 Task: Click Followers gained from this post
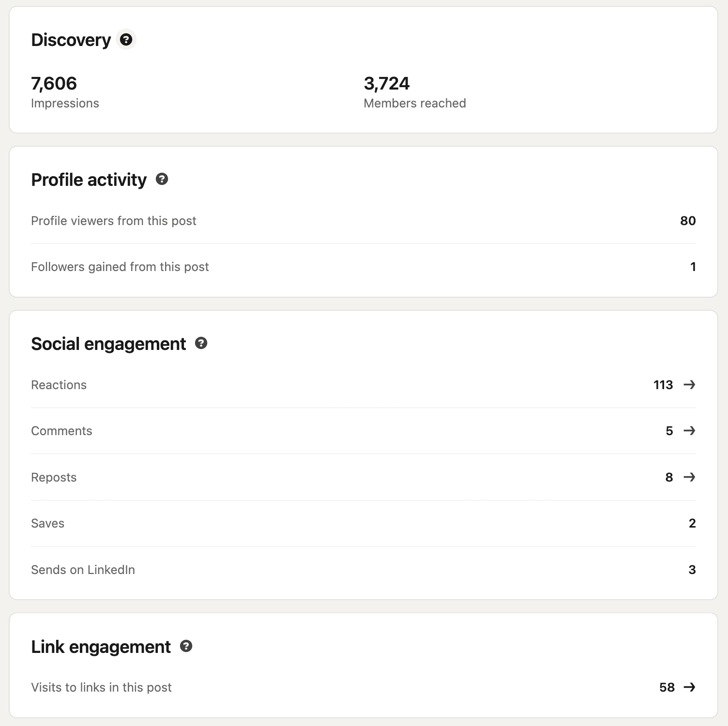(120, 267)
